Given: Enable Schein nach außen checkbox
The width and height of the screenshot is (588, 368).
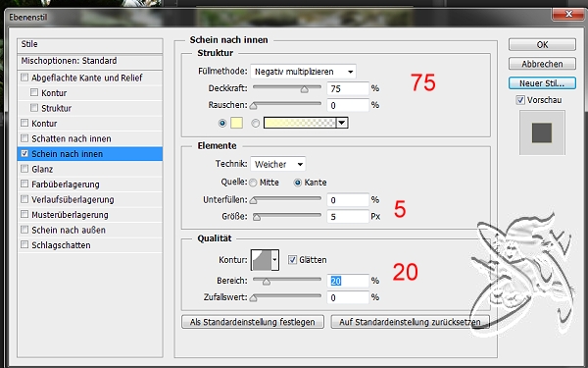Looking at the screenshot, I should point(24,230).
